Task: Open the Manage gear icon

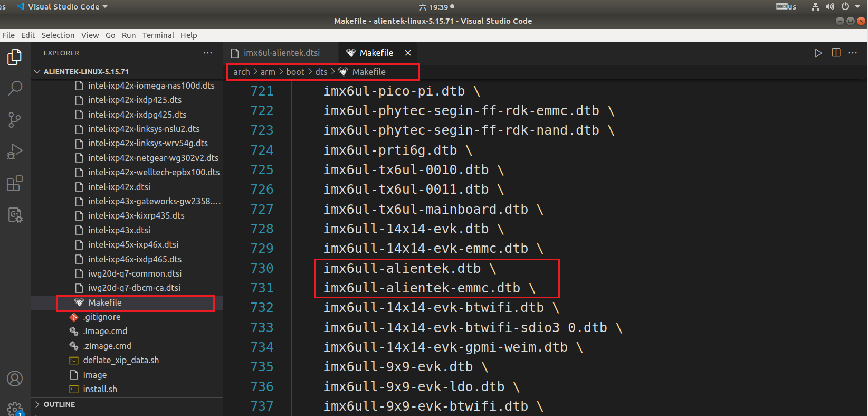Action: coord(15,409)
